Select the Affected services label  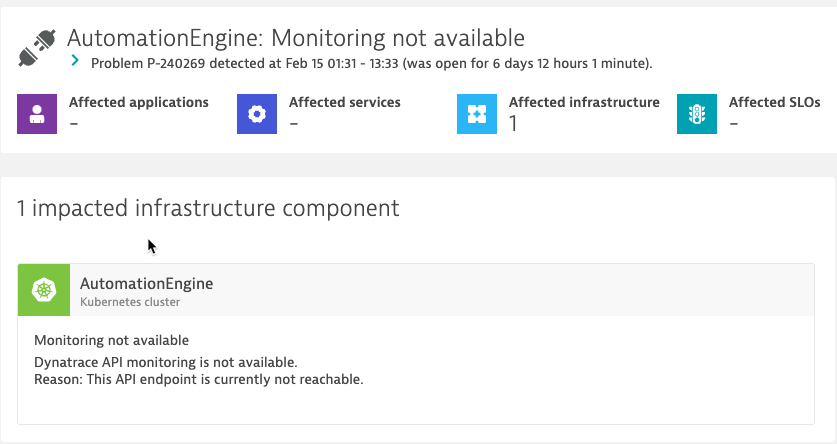click(x=345, y=102)
